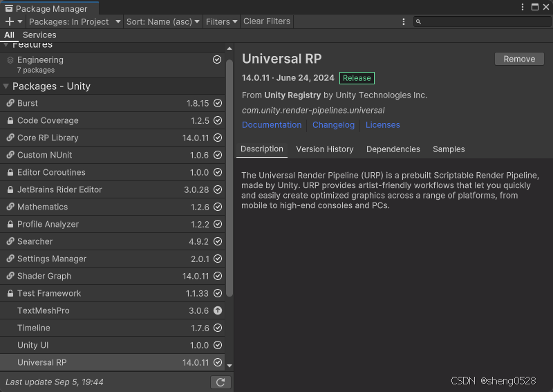
Task: Select the All tab
Action: tap(9, 35)
